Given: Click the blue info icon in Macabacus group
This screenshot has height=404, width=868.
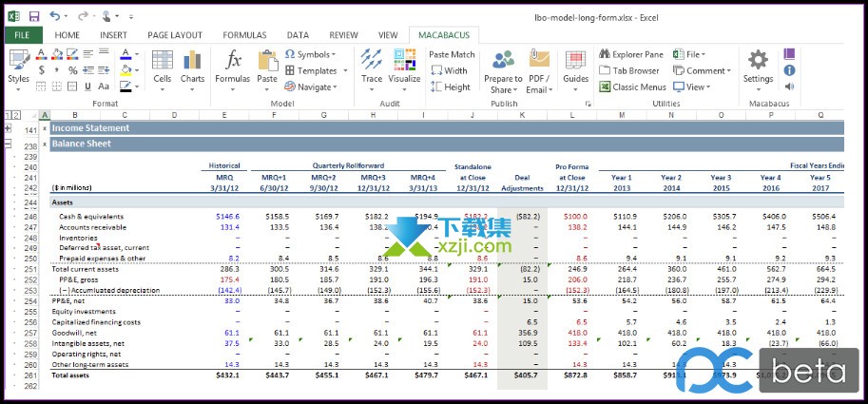Looking at the screenshot, I should 789,70.
